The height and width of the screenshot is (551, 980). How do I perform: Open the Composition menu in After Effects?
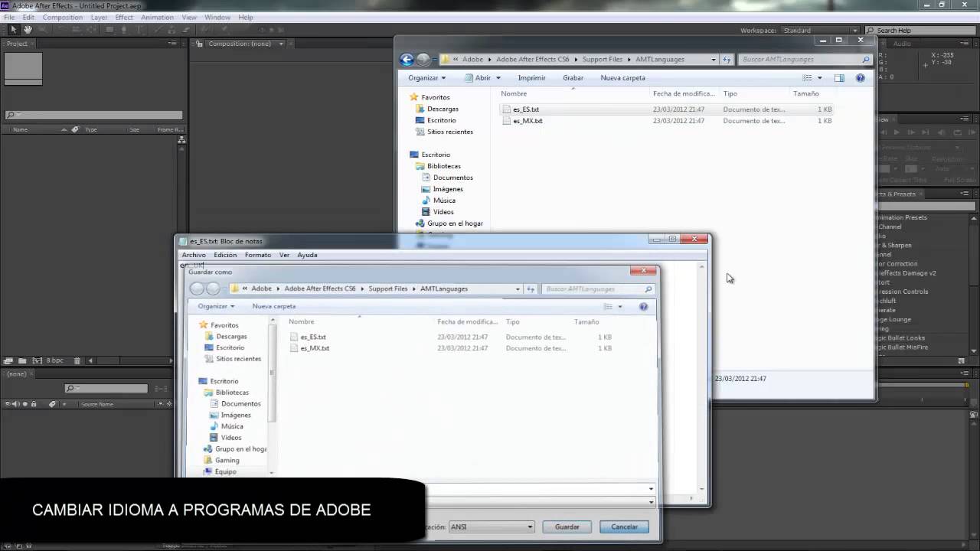pos(63,17)
